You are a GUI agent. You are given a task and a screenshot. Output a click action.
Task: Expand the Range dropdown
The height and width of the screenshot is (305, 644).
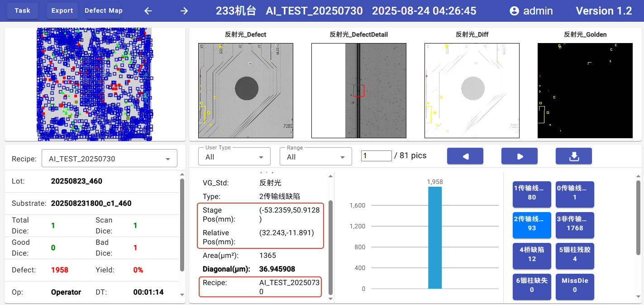tap(315, 157)
